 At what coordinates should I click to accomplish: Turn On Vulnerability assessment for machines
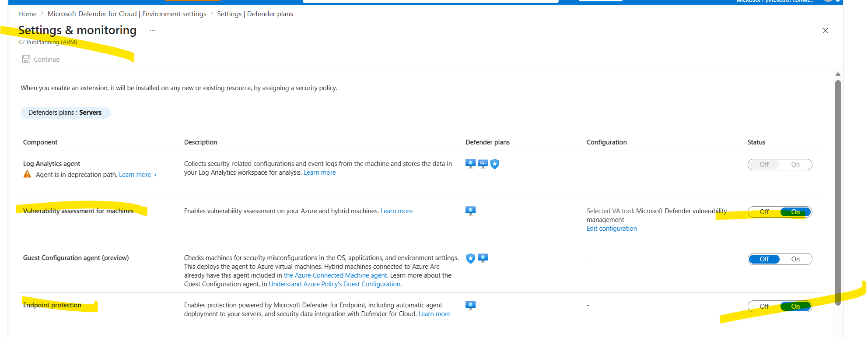point(795,212)
